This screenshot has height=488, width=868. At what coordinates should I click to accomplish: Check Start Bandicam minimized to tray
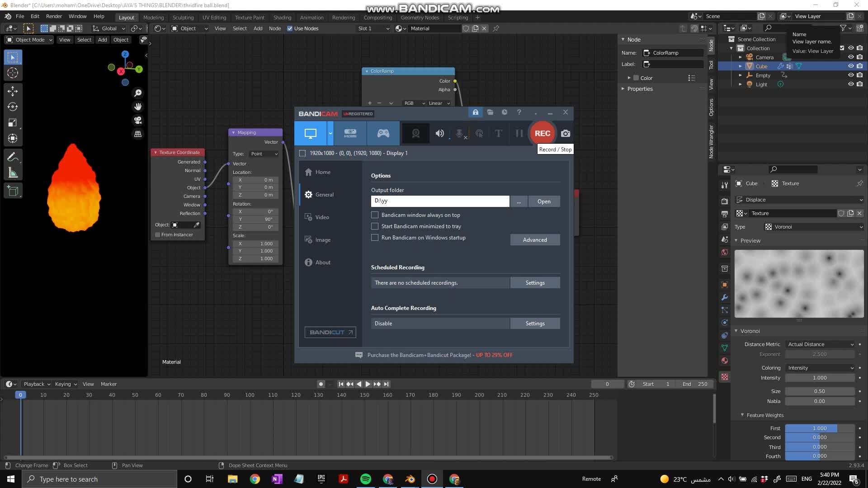pos(374,226)
